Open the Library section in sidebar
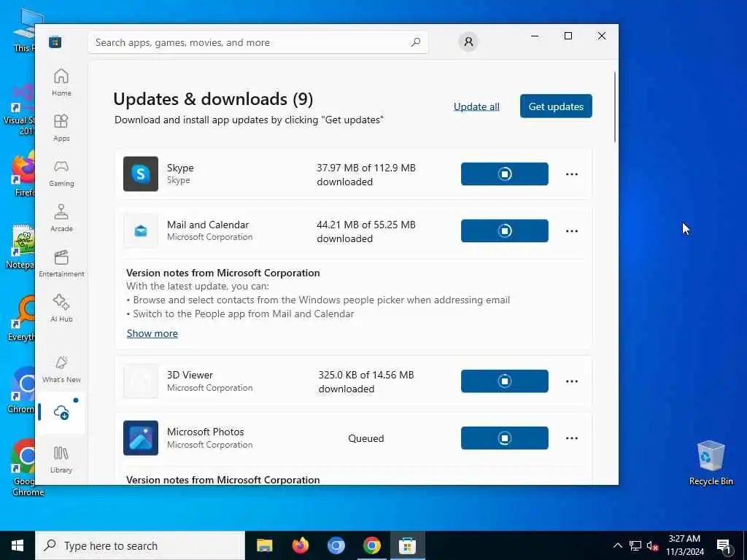Image resolution: width=747 pixels, height=560 pixels. click(61, 459)
